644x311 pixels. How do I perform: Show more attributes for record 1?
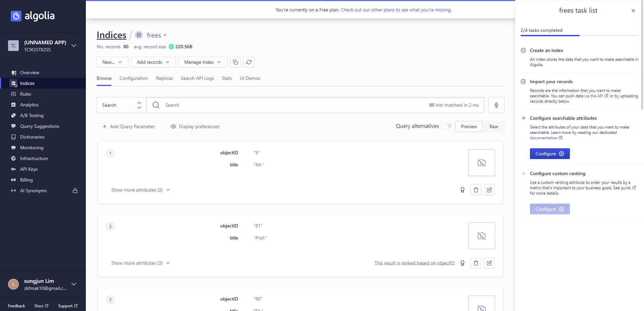click(x=141, y=190)
